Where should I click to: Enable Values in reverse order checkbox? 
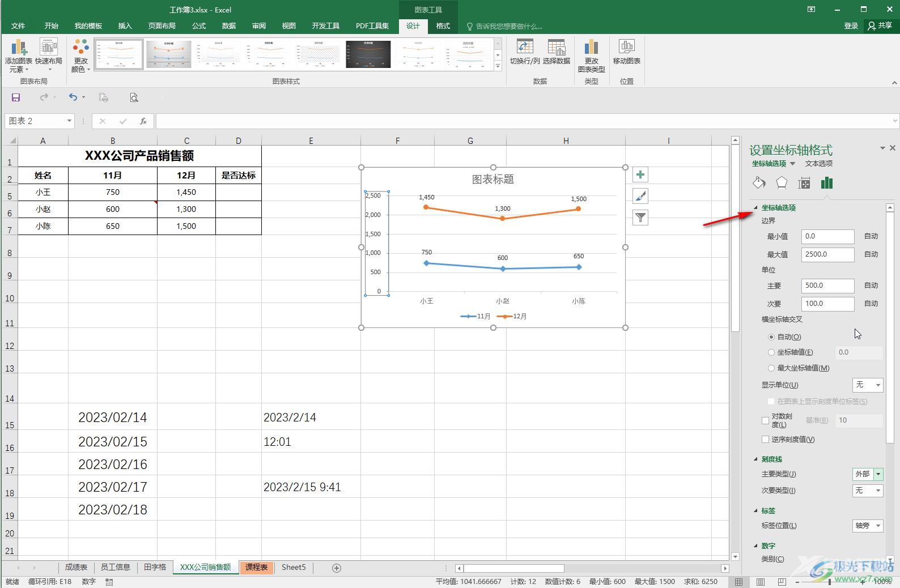766,440
